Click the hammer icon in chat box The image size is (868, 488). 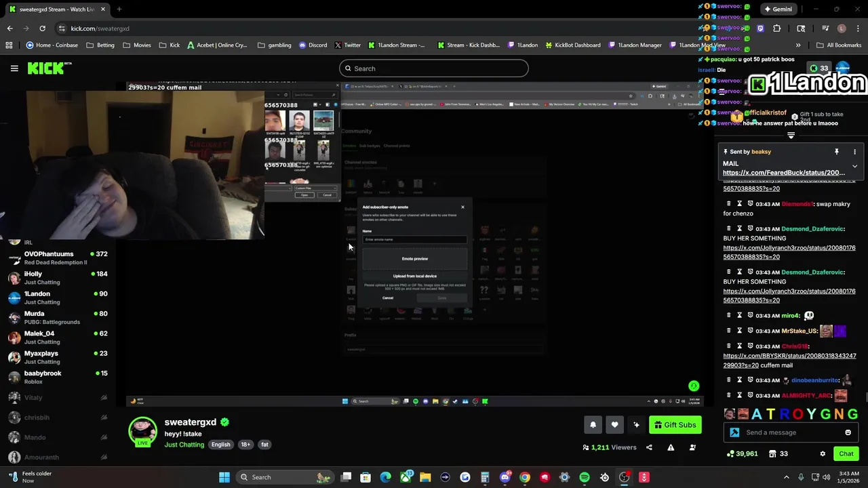[735, 432]
